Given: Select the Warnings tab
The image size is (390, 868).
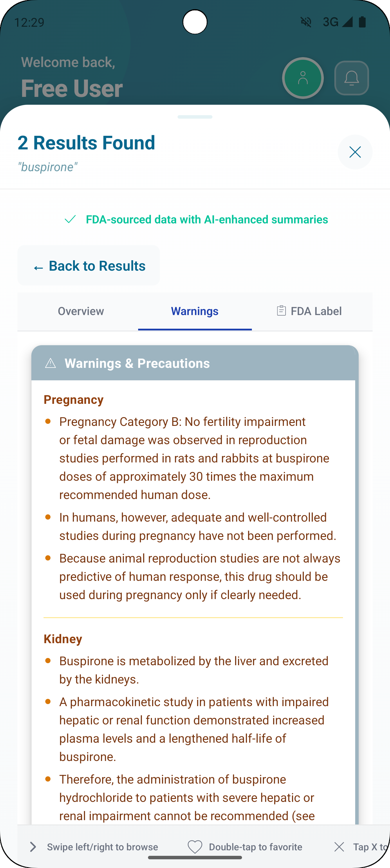Looking at the screenshot, I should 194,311.
